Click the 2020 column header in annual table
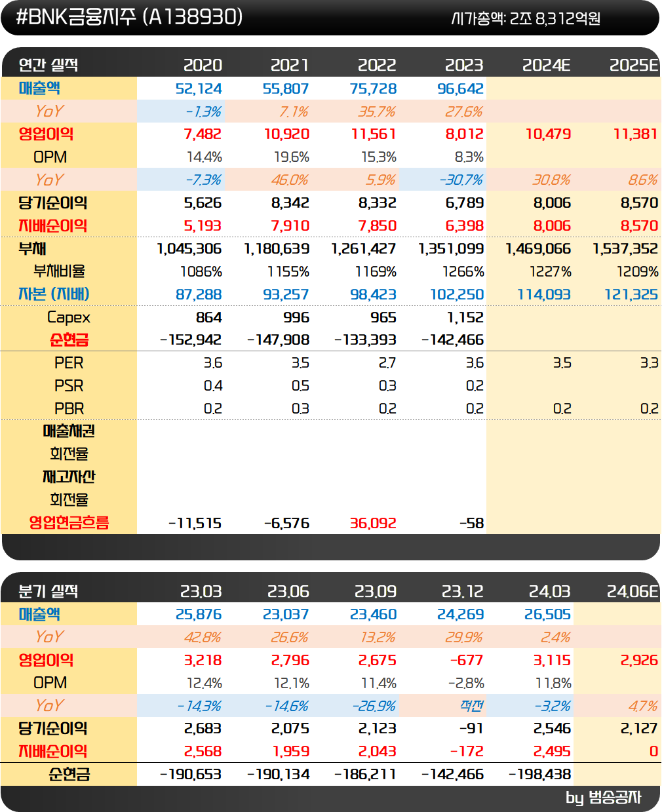This screenshot has height=812, width=662. tap(203, 65)
